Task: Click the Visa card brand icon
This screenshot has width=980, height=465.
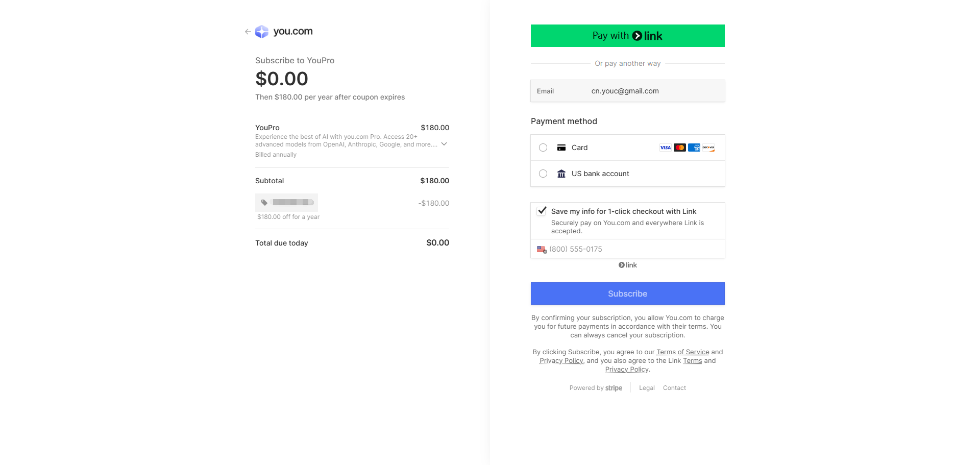Action: (666, 148)
